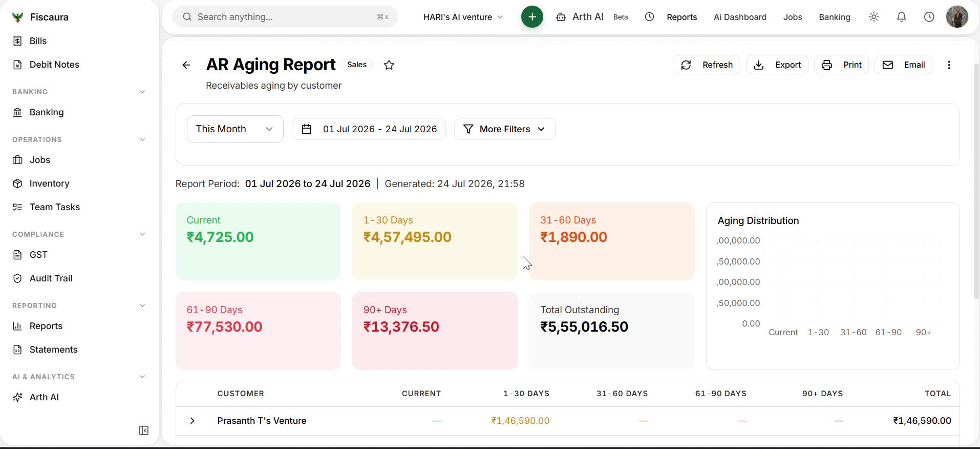Click the green plus create button

(532, 17)
